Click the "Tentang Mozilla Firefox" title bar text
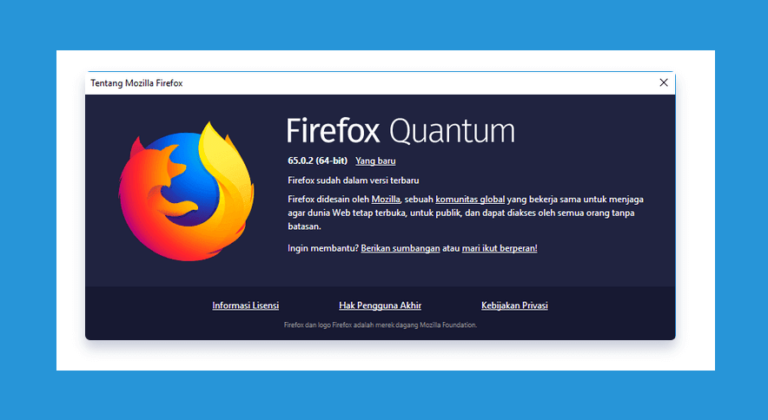This screenshot has width=768, height=420. [x=137, y=83]
